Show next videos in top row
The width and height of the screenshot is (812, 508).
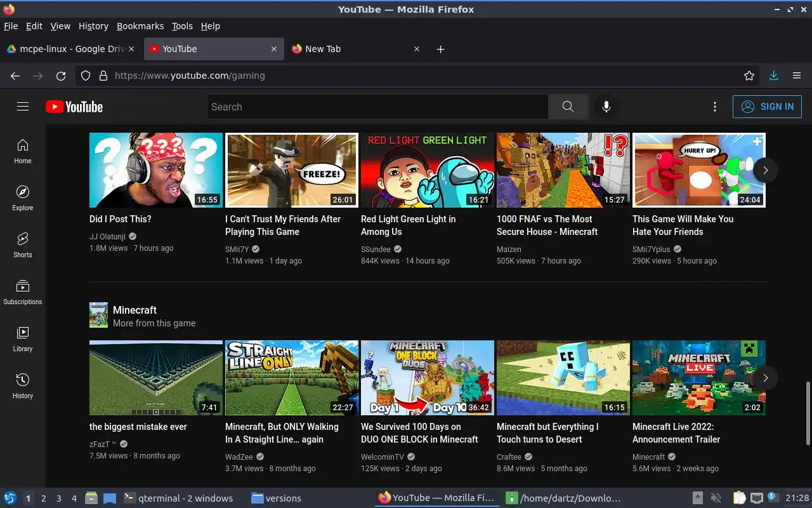(765, 170)
